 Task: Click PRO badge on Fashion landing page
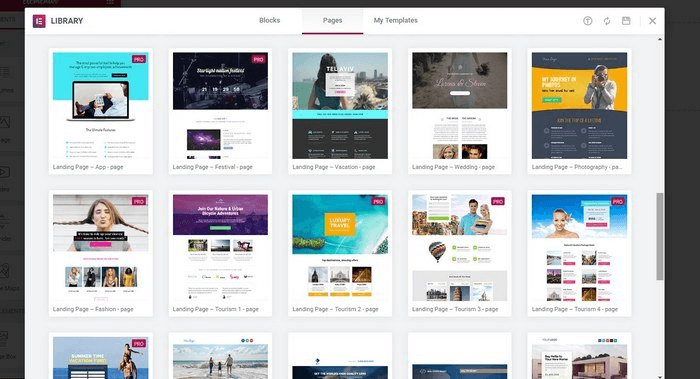[x=139, y=201]
